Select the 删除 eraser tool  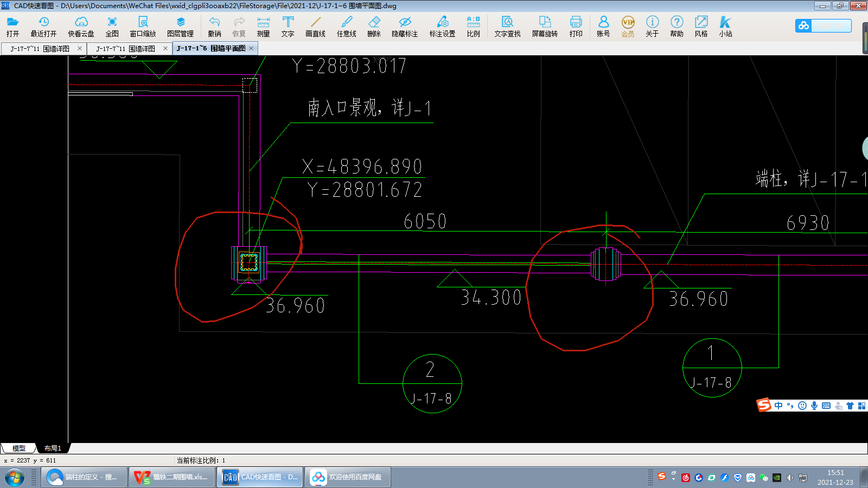[x=374, y=27]
